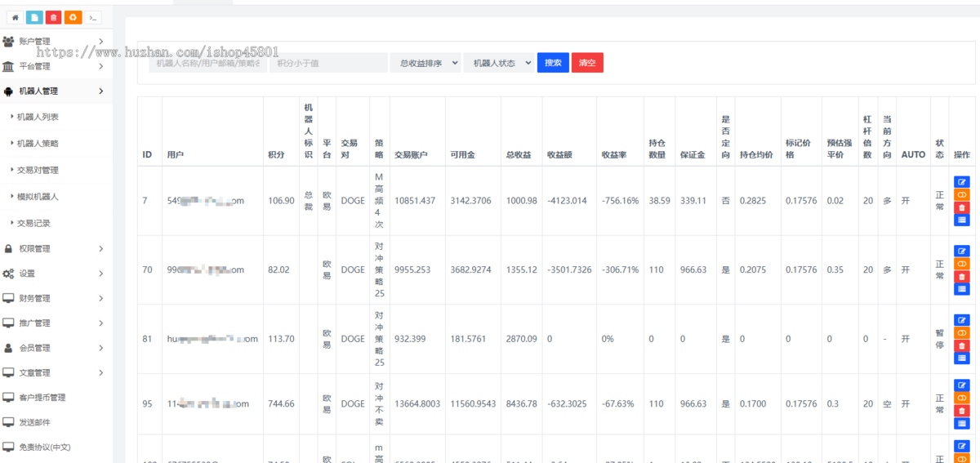This screenshot has width=980, height=463.
Task: Click the 总裁 robot tag cell
Action: (308, 201)
